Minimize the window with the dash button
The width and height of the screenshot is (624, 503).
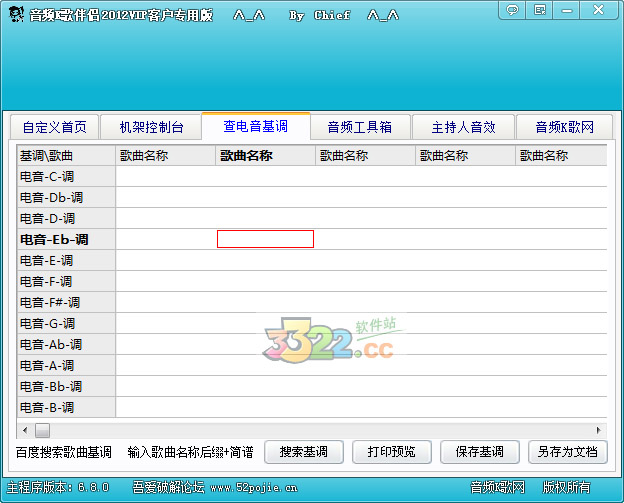(x=567, y=10)
